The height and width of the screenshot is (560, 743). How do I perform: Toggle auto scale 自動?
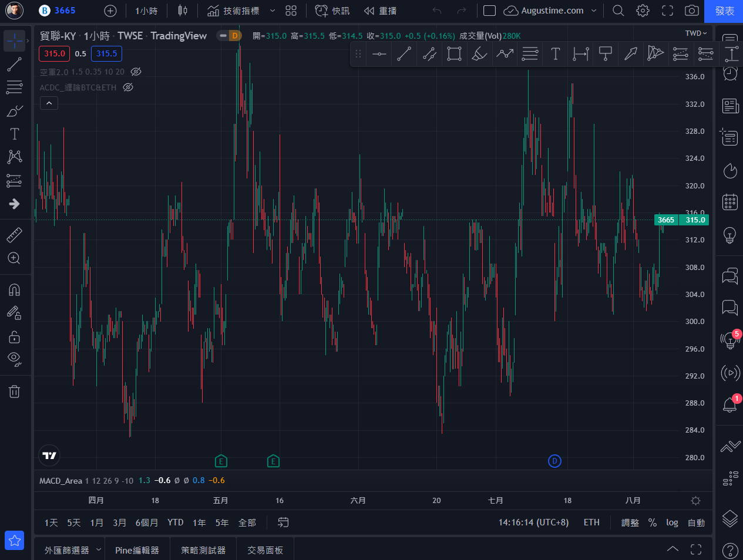click(x=696, y=522)
